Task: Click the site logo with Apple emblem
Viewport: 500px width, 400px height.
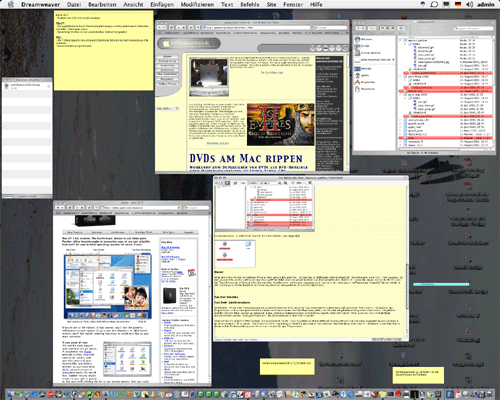Action: coord(189,43)
